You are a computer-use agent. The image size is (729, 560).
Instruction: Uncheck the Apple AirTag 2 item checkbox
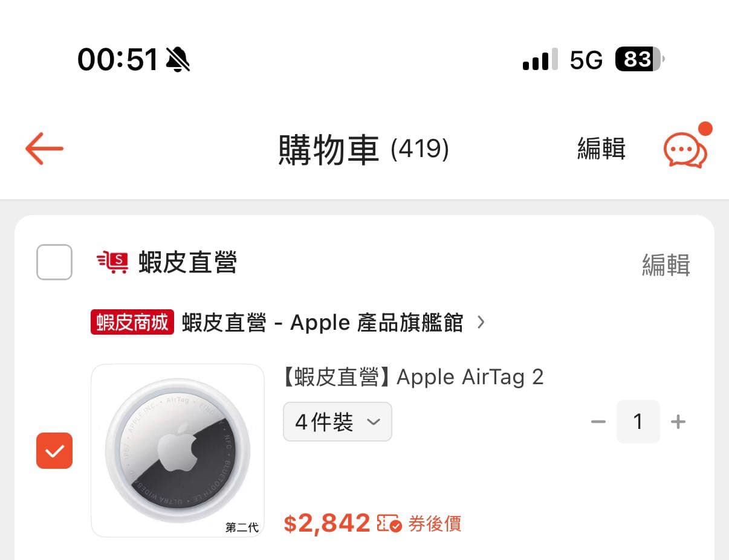point(54,451)
